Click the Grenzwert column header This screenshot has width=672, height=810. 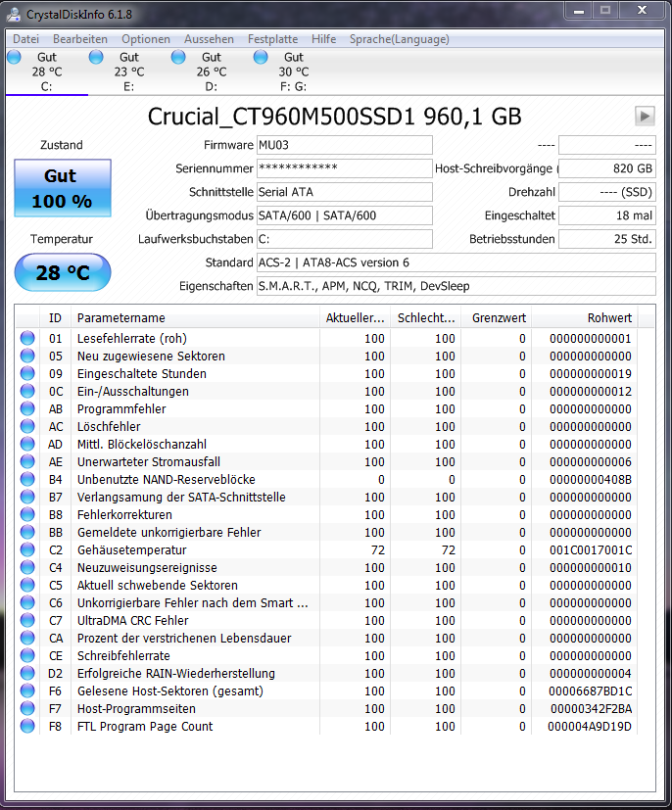tap(497, 317)
